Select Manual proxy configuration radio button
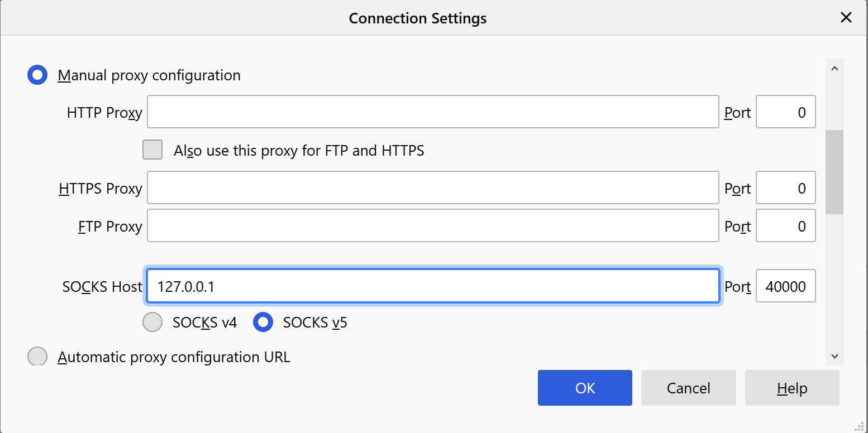 click(37, 75)
